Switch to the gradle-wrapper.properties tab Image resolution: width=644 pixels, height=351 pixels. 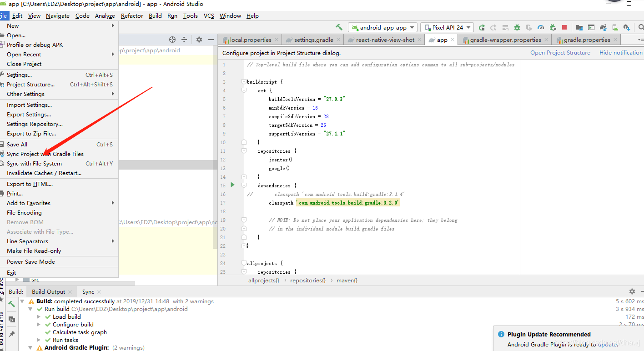[505, 40]
